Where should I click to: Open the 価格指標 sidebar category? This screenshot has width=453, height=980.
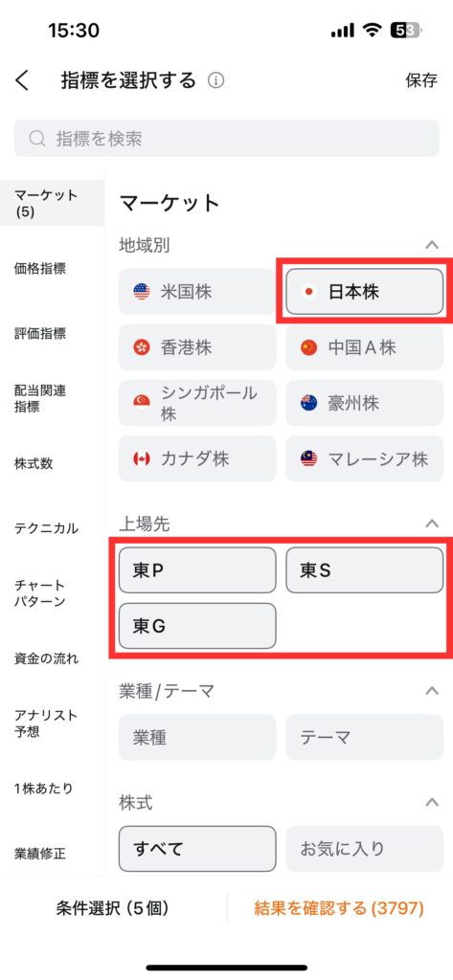(x=40, y=269)
